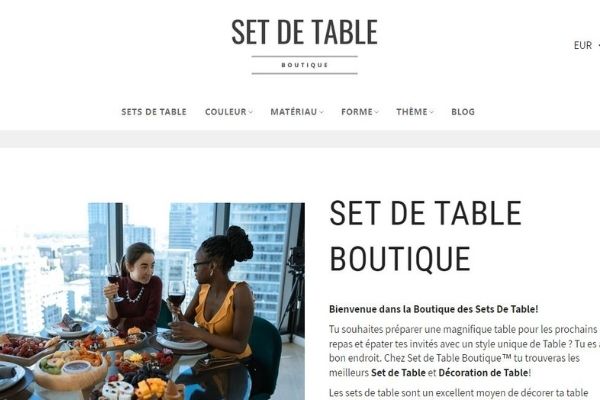This screenshot has width=600, height=400.
Task: Click the hero photo of two women toasting
Action: [152, 301]
